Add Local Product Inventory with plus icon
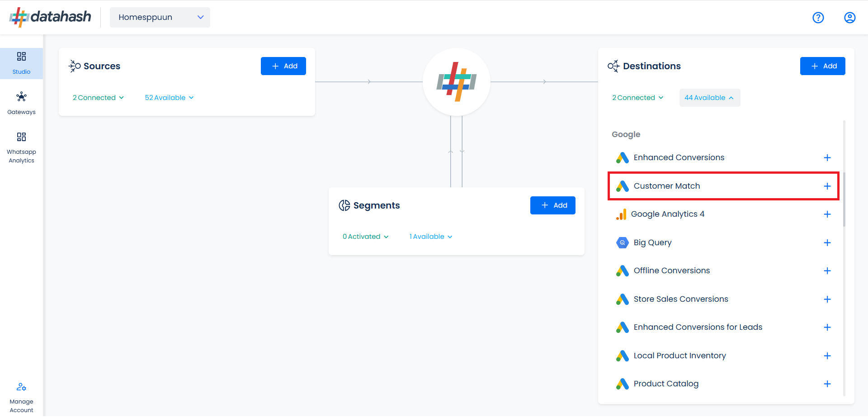This screenshot has width=868, height=418. [x=827, y=356]
